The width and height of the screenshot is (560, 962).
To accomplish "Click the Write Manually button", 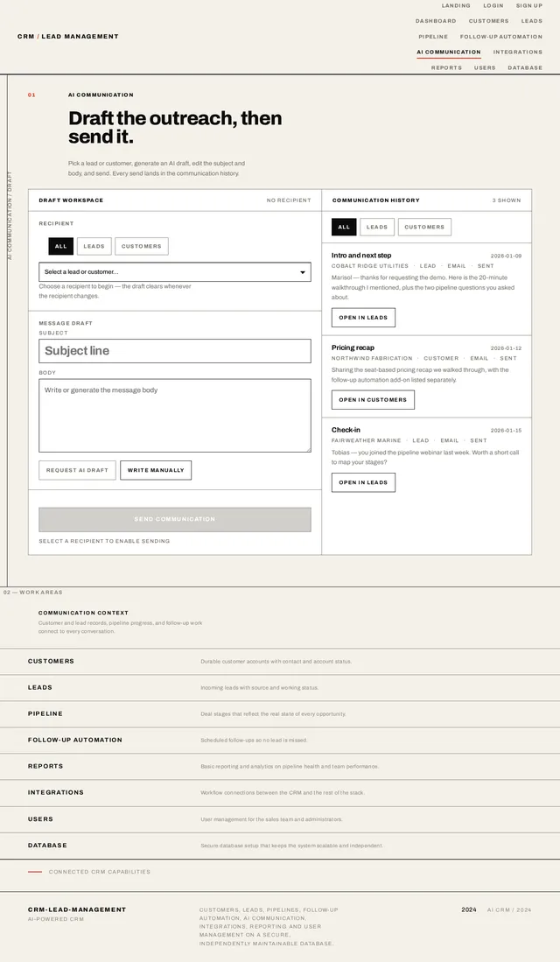I will point(156,470).
